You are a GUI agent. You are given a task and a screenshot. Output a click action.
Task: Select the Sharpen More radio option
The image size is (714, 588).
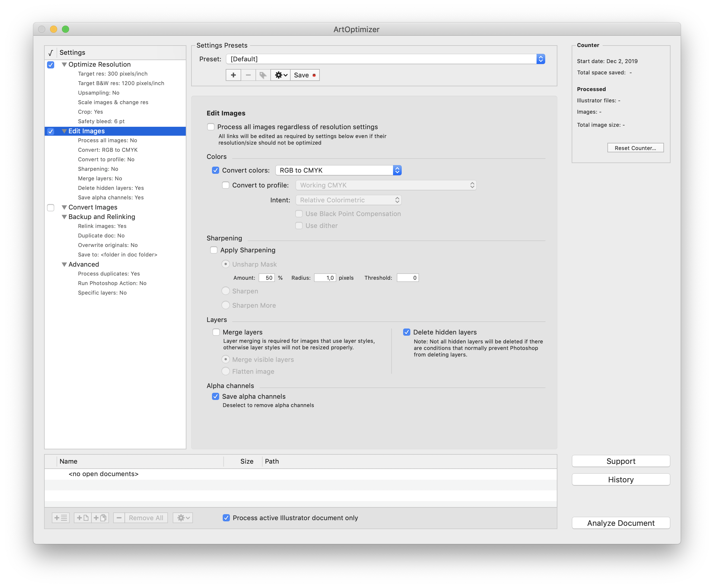226,305
